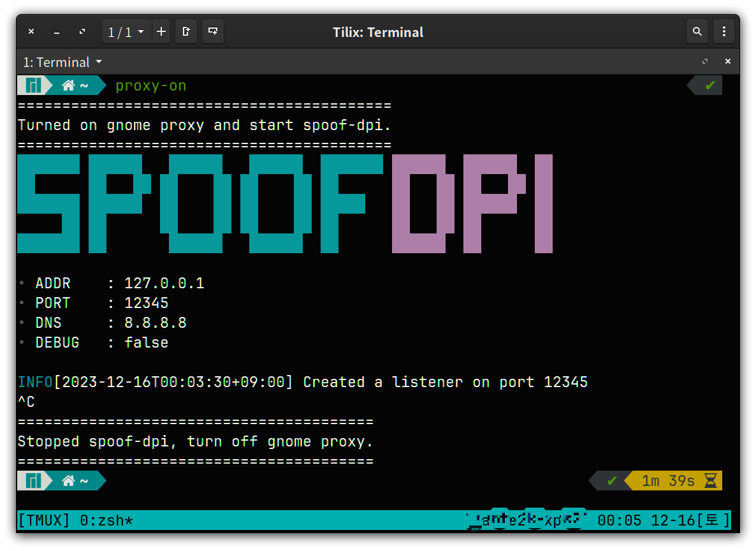This screenshot has height=551, width=756.
Task: Click the ADDR value 127.0.0.1
Action: 164,283
